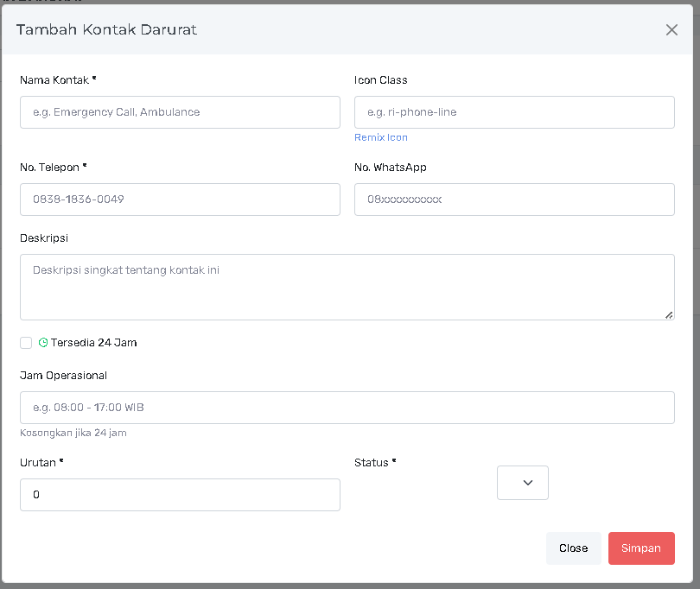Open the Remix Icon link

(380, 137)
